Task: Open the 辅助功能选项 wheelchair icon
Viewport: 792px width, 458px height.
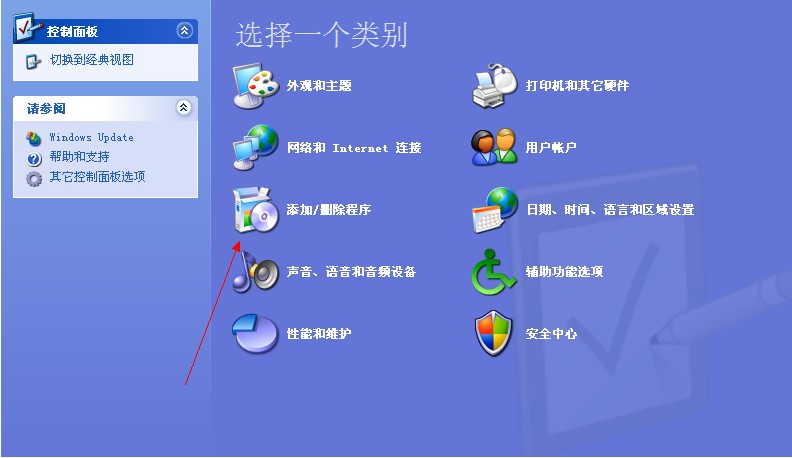Action: (x=493, y=272)
